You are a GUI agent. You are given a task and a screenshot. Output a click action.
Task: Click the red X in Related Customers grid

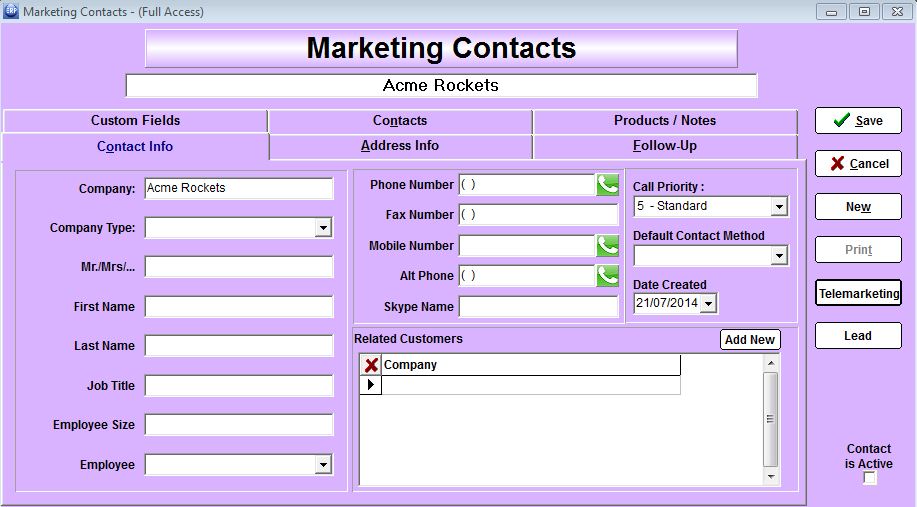click(x=371, y=365)
